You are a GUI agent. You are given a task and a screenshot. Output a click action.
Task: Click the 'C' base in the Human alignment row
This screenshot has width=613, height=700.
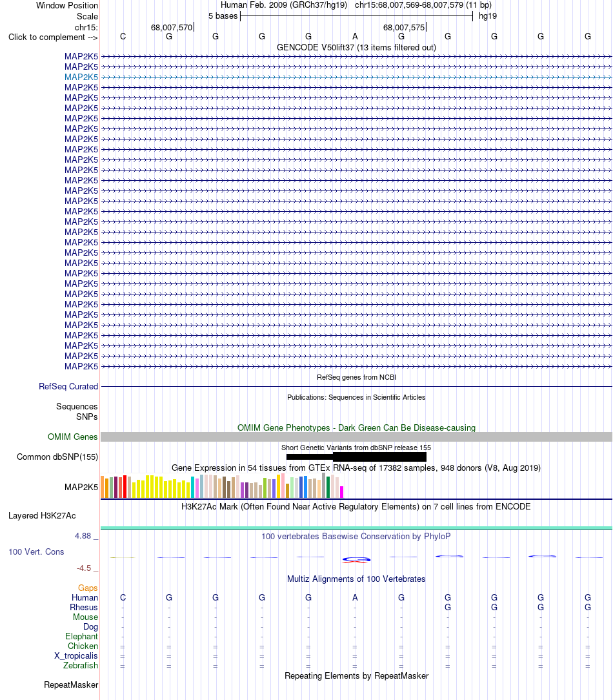pyautogui.click(x=123, y=598)
